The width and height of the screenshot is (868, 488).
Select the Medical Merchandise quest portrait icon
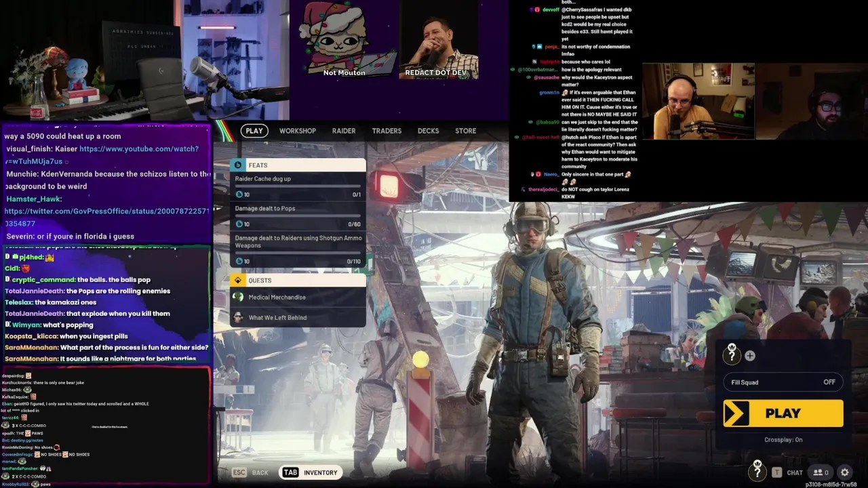[x=238, y=297]
